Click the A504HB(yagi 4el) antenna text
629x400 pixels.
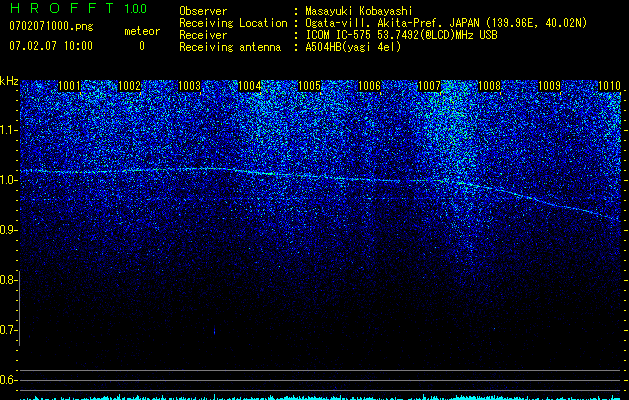353,47
